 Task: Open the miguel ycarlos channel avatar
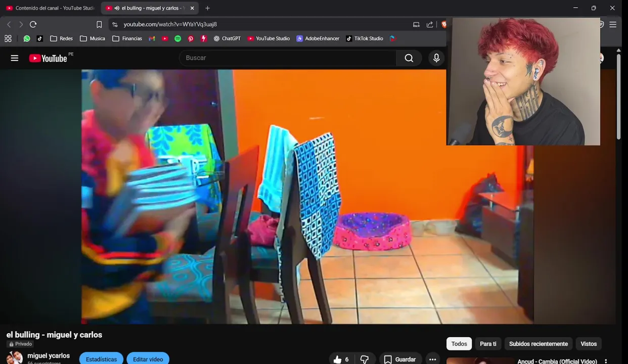click(x=14, y=357)
